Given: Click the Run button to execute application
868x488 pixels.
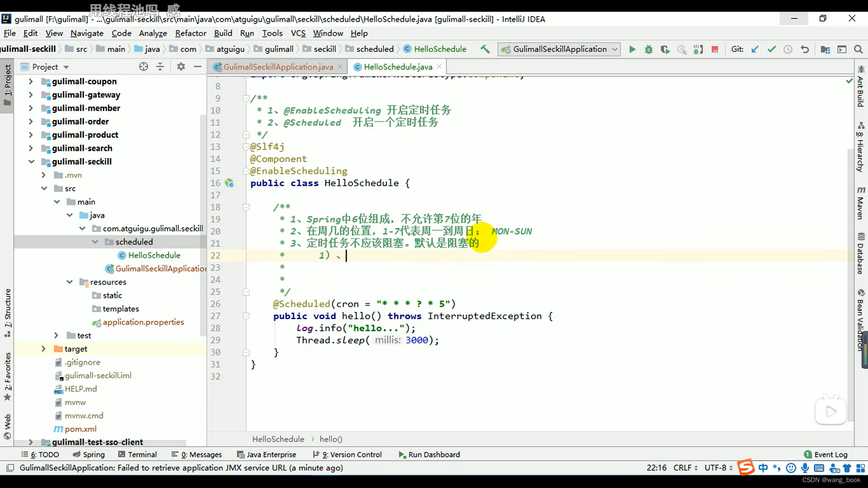Looking at the screenshot, I should (x=632, y=49).
